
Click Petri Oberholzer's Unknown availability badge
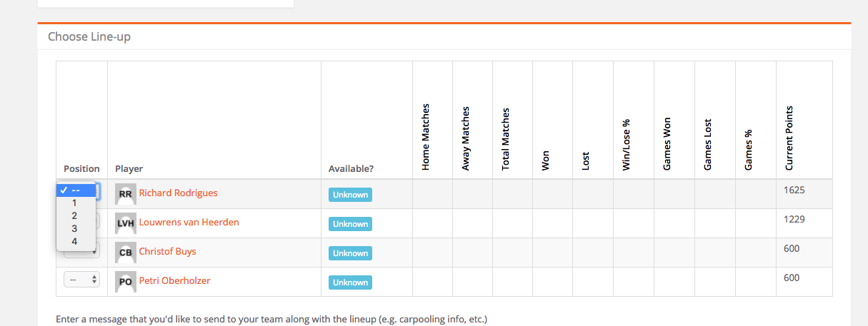point(350,282)
